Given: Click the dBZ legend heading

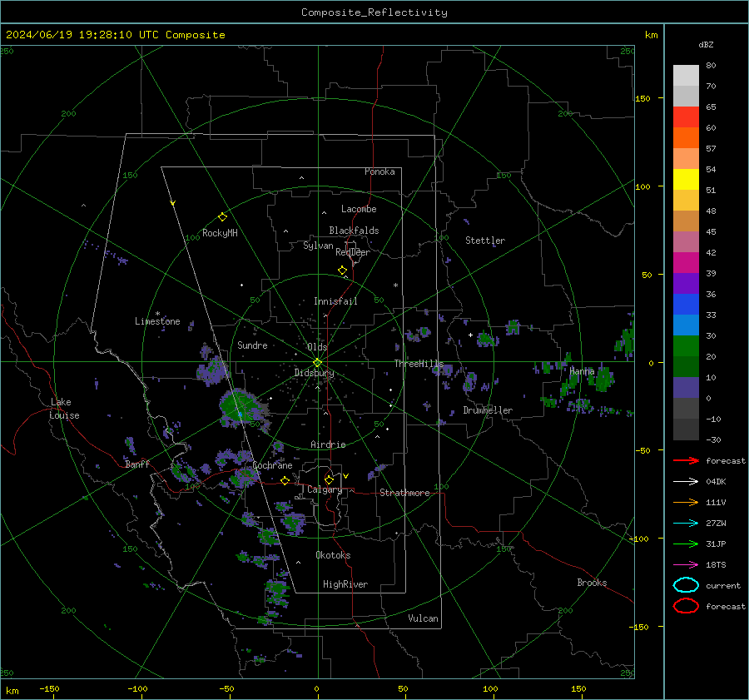Looking at the screenshot, I should pyautogui.click(x=706, y=44).
